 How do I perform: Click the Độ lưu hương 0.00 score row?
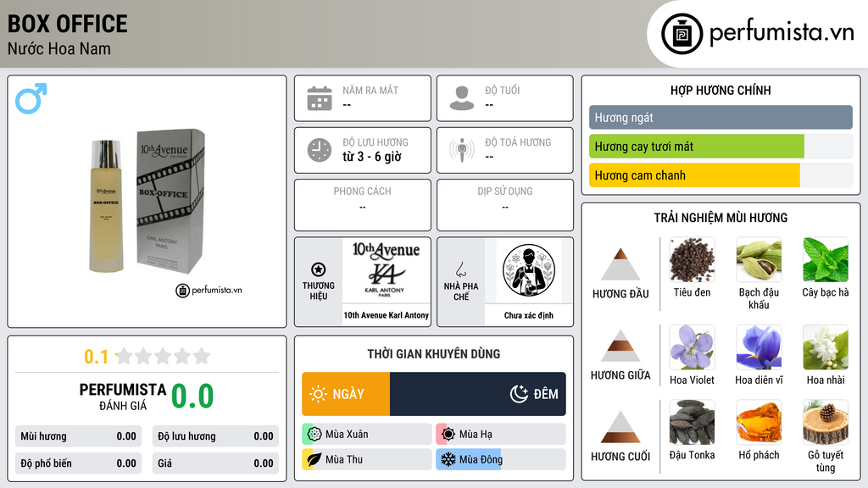point(215,436)
